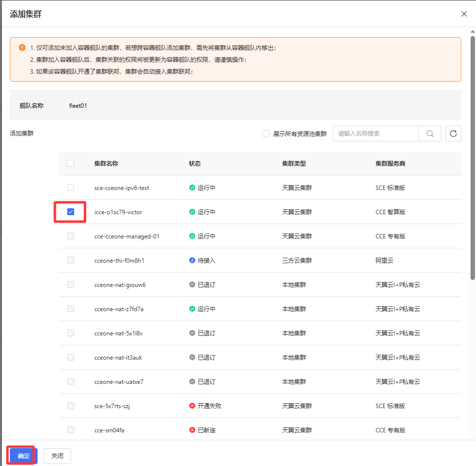Click the search magnifier icon
This screenshot has width=476, height=466.
[x=430, y=134]
